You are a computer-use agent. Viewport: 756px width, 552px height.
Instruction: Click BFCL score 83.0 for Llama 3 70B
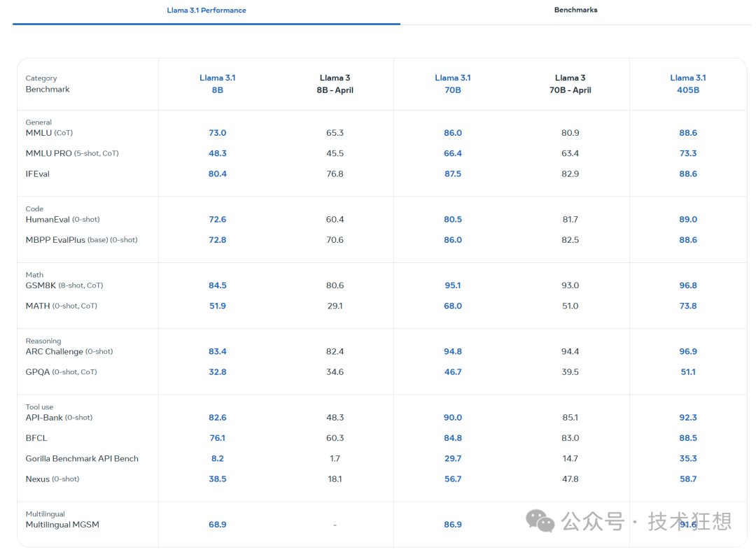click(570, 438)
